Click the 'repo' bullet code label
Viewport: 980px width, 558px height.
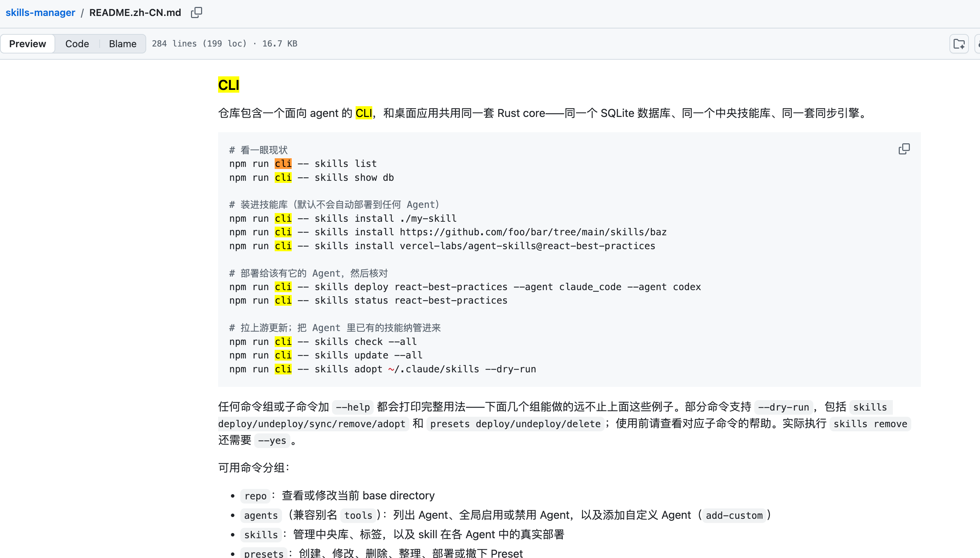point(255,496)
